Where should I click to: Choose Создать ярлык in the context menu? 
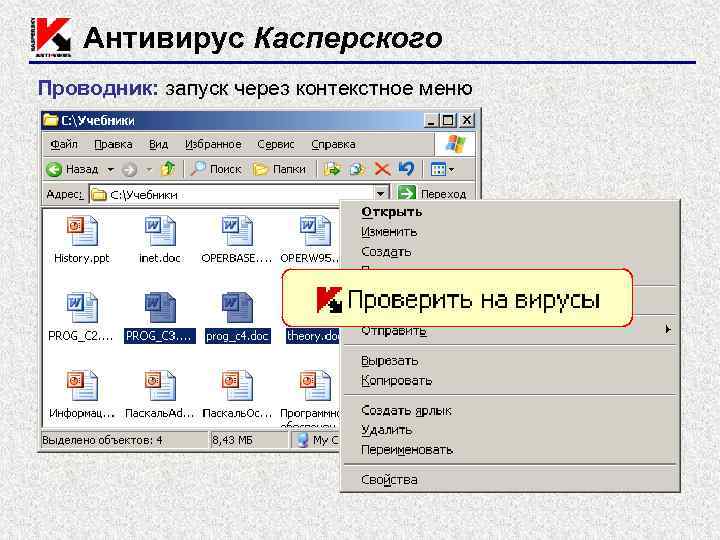pyautogui.click(x=510, y=411)
